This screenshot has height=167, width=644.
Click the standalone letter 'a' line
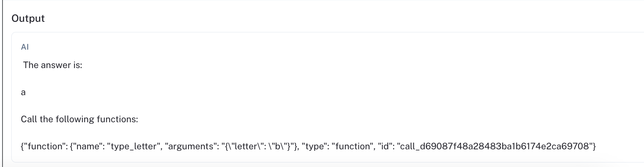(23, 92)
